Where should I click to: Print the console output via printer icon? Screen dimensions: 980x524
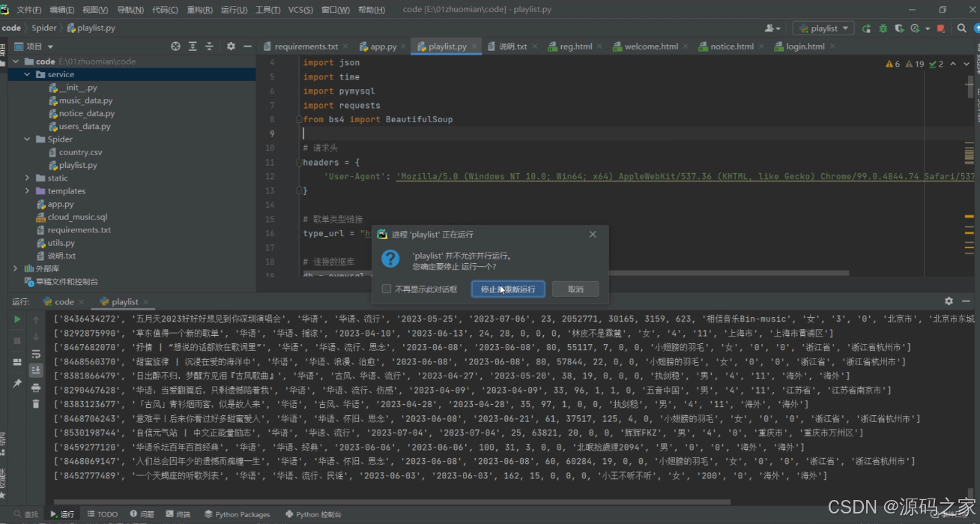(x=36, y=388)
